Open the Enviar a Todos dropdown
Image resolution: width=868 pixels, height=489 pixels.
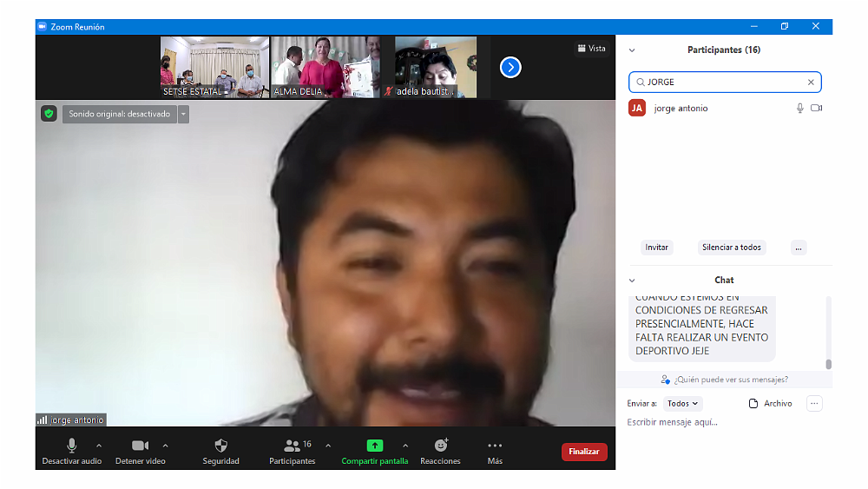point(682,404)
